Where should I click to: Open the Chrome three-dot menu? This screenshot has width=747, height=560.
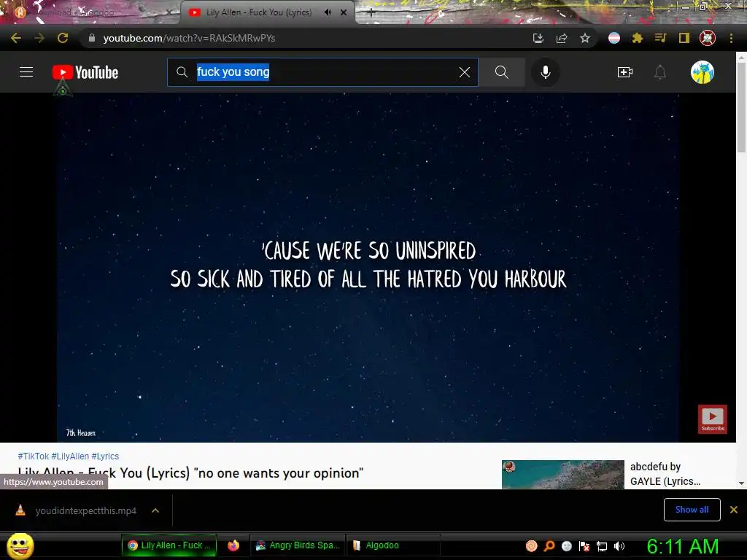(731, 38)
